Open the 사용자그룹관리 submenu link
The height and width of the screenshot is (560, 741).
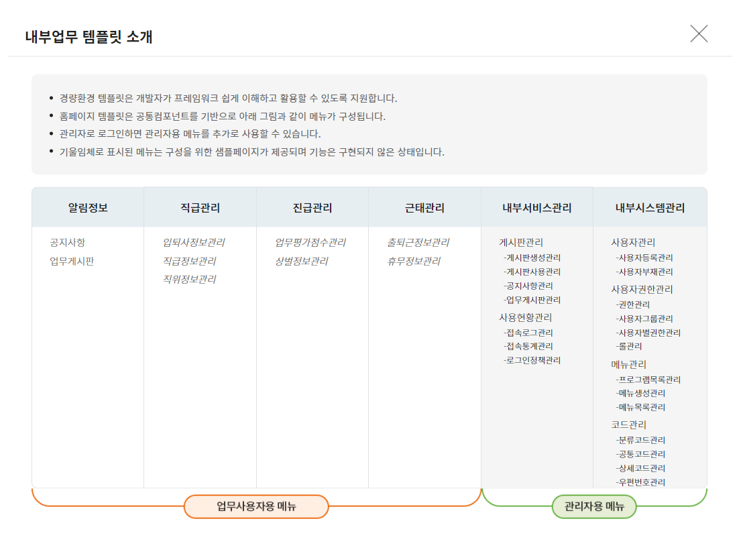[x=644, y=319]
